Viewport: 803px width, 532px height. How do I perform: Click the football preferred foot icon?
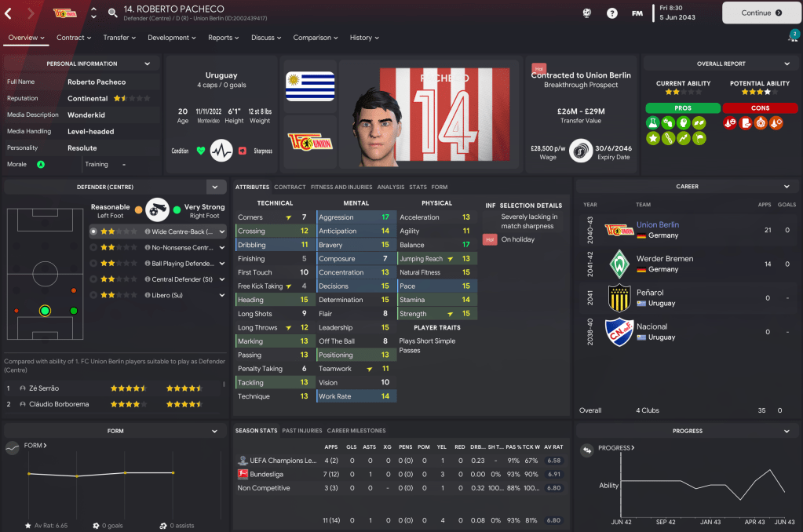pos(157,210)
